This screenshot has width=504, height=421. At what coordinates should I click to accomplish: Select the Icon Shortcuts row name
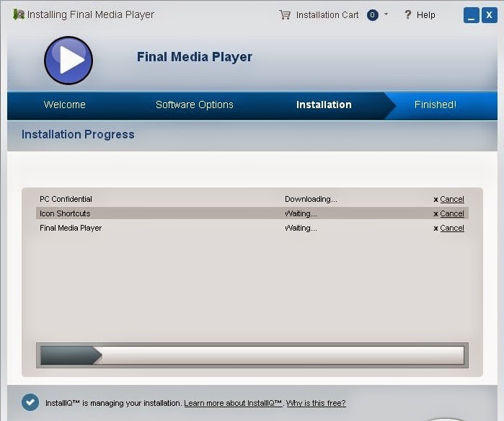pyautogui.click(x=65, y=213)
